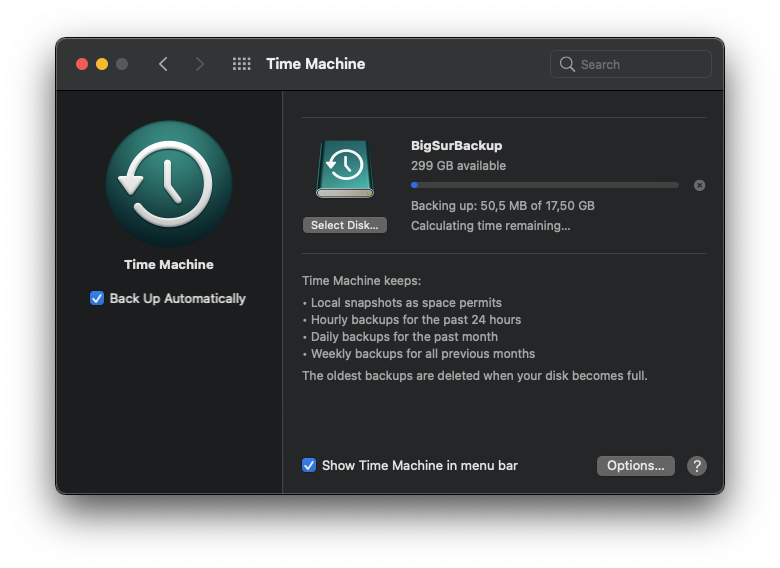Open the Options... button

tap(636, 466)
